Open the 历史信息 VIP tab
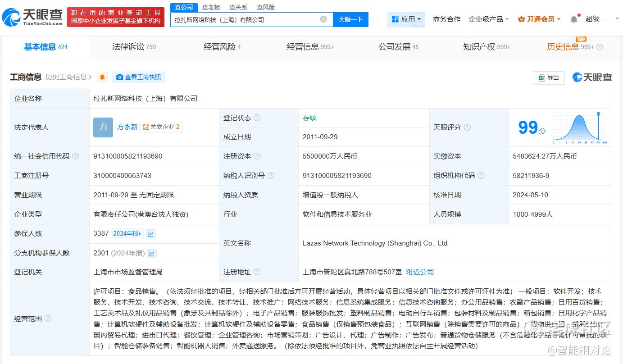623x364 pixels. [x=570, y=47]
